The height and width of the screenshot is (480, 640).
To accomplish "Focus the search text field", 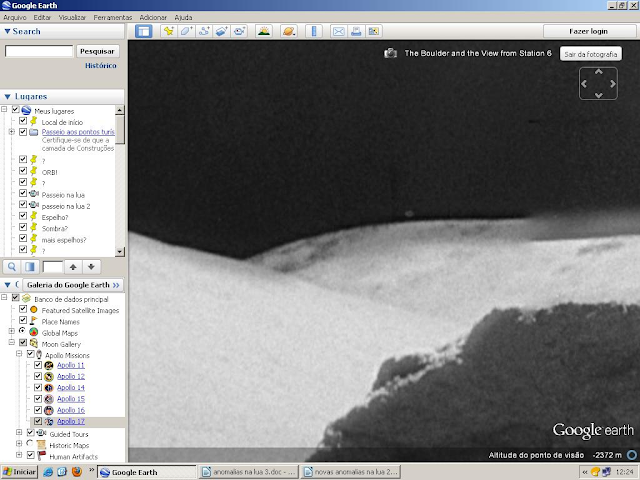I will [x=39, y=51].
